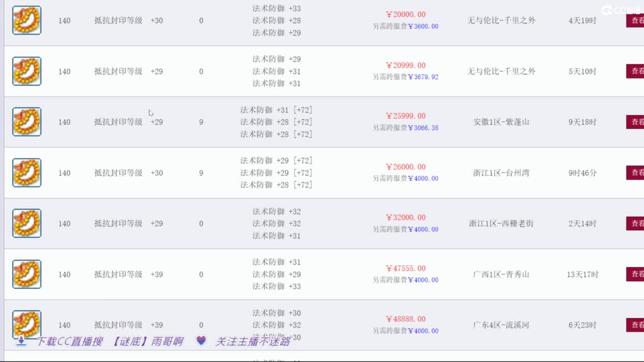
Task: Click the ¥48888.00 price text
Action: (406, 319)
